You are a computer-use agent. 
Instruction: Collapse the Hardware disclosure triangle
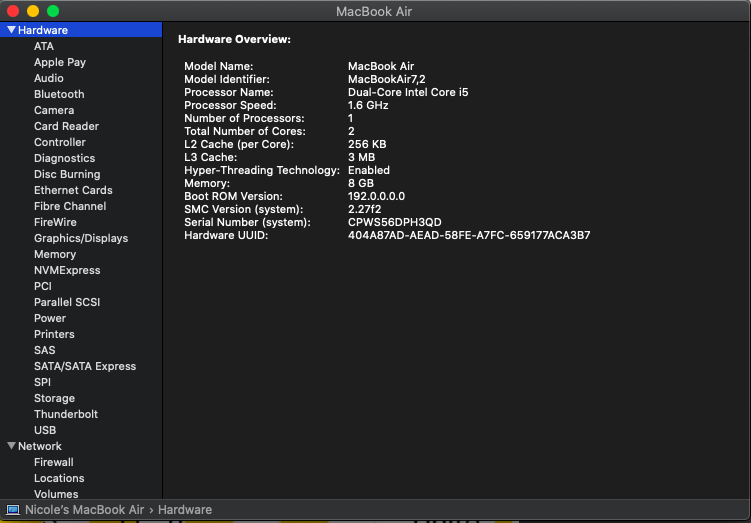[x=12, y=30]
